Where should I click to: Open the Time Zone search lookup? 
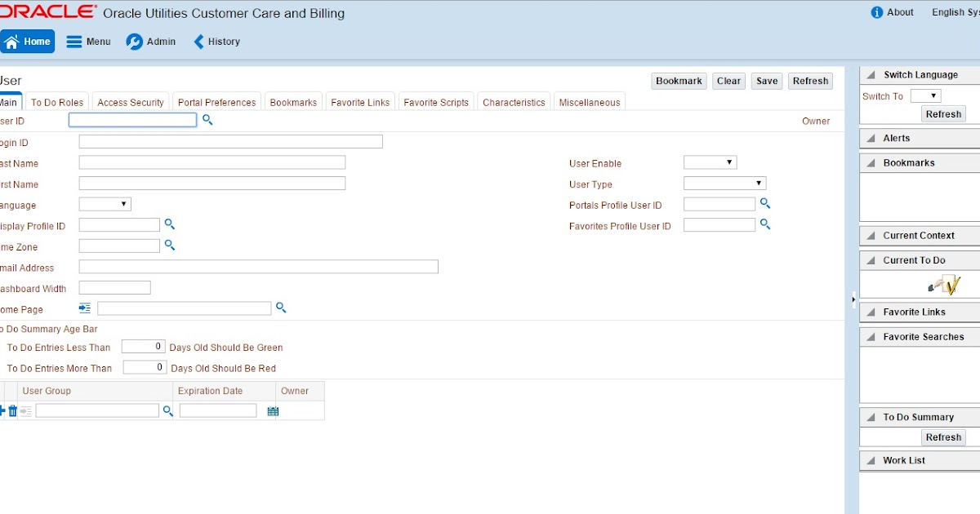coord(169,246)
